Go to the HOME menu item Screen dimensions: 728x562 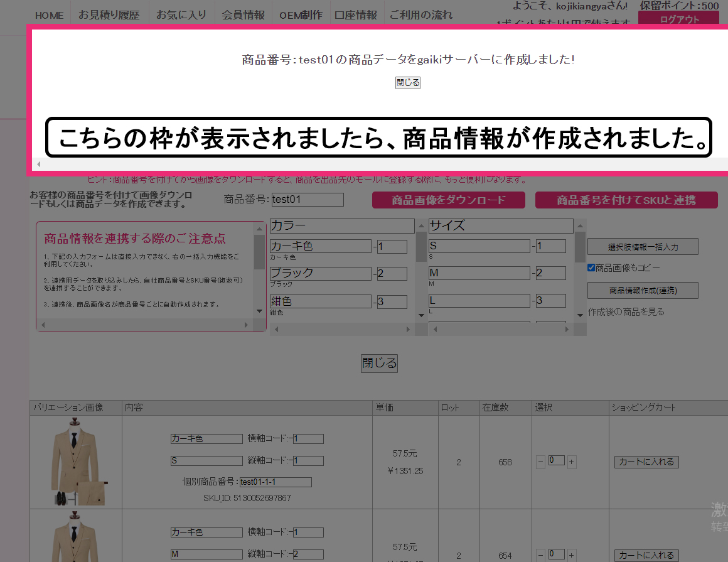coord(50,14)
